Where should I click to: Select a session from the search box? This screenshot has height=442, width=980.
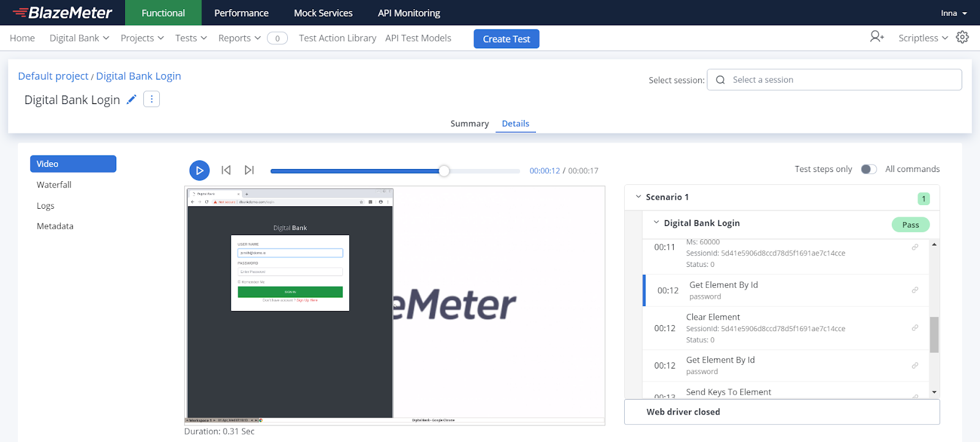[x=834, y=80]
